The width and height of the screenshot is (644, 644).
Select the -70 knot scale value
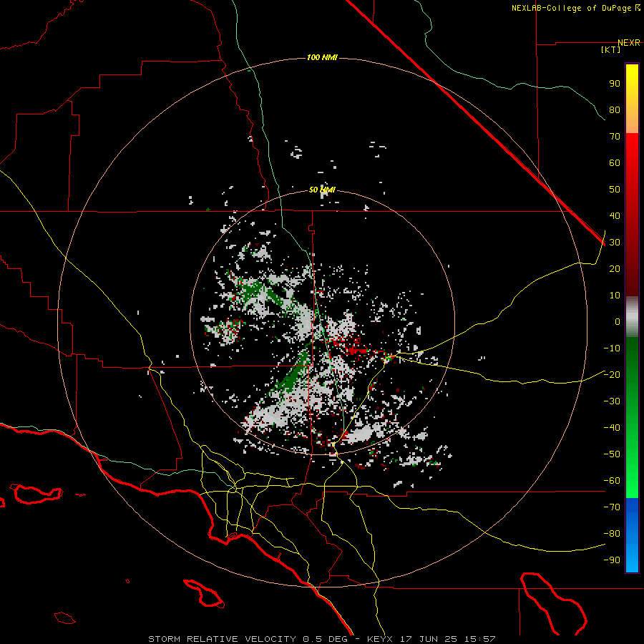(612, 507)
